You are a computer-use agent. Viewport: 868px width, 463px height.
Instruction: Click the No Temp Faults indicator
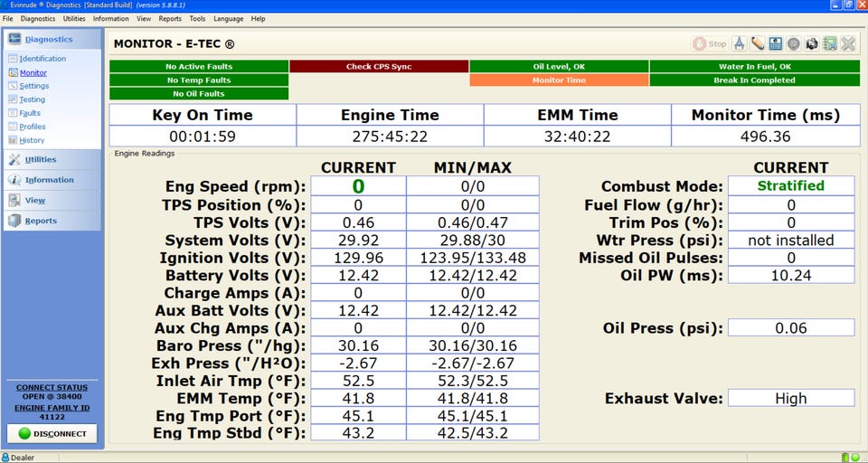(x=199, y=80)
